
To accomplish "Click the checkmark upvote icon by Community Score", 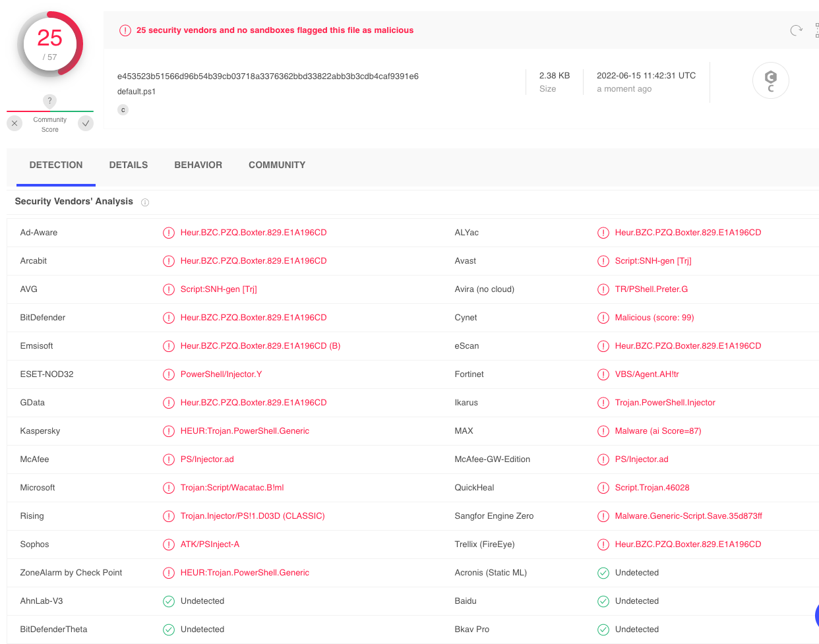I will [86, 123].
